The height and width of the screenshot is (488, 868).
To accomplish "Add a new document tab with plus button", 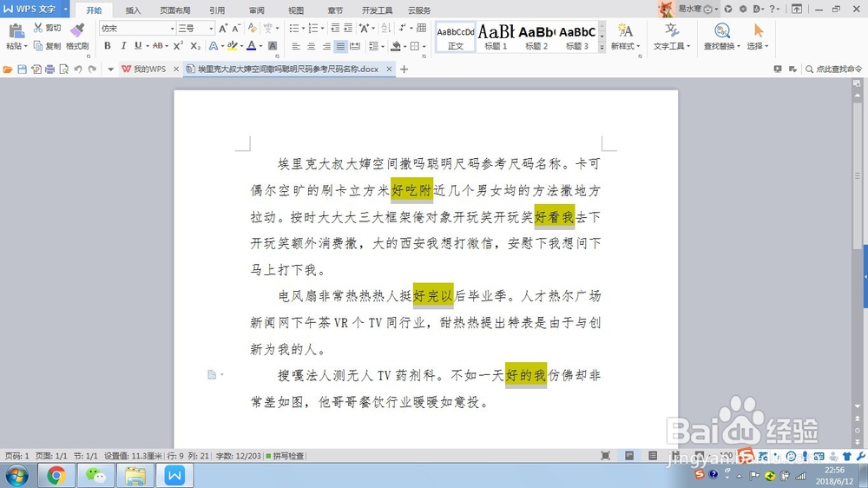I will (x=404, y=69).
